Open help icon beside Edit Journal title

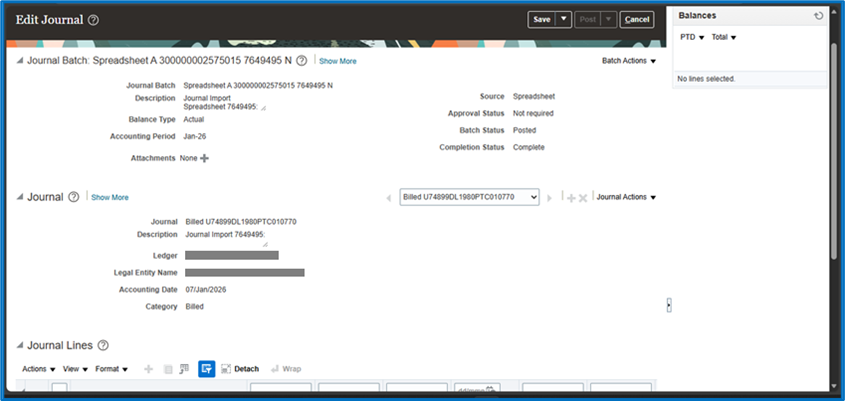coord(94,20)
